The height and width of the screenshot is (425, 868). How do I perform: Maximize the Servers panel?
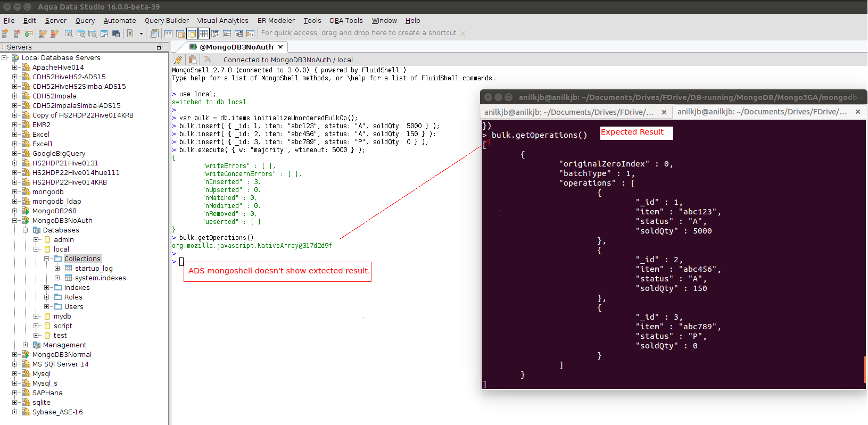click(159, 47)
